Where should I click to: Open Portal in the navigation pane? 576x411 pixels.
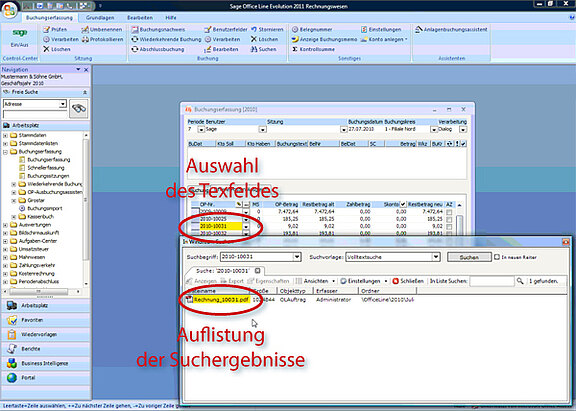[x=46, y=378]
